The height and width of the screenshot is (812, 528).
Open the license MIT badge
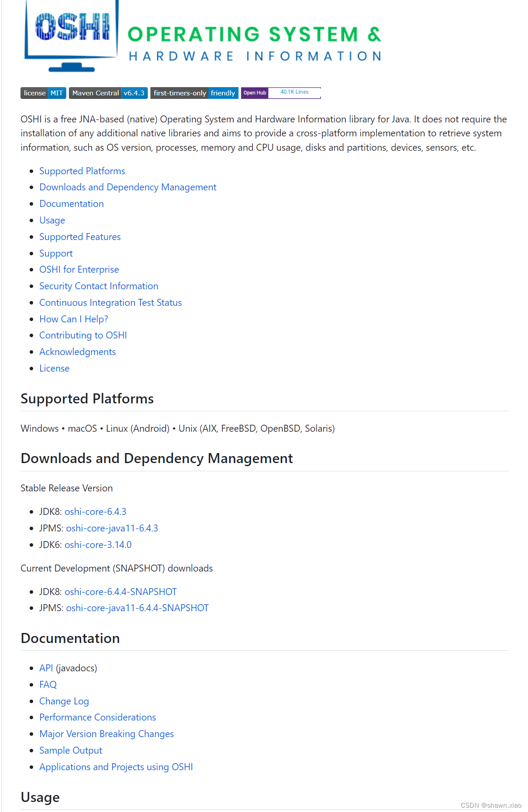click(x=43, y=93)
